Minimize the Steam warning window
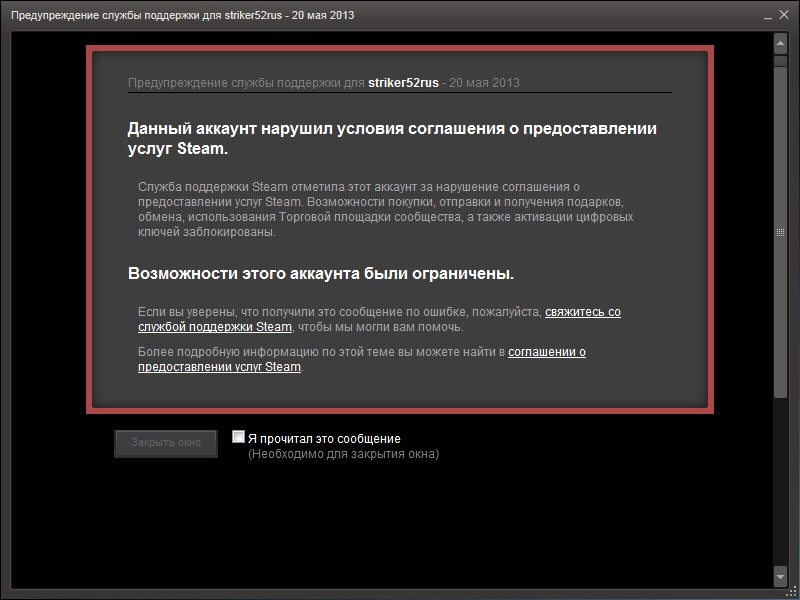Image resolution: width=800 pixels, height=600 pixels. (767, 16)
